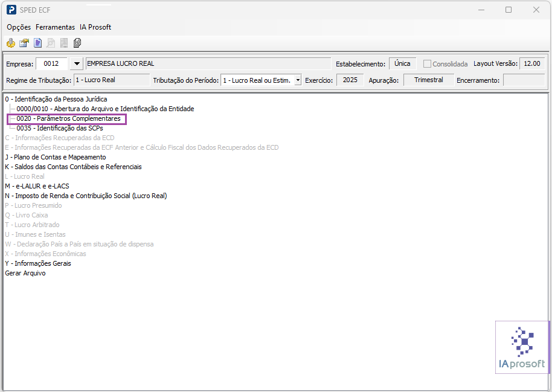Click the hand-over-form properties toolbar icon

click(x=24, y=43)
